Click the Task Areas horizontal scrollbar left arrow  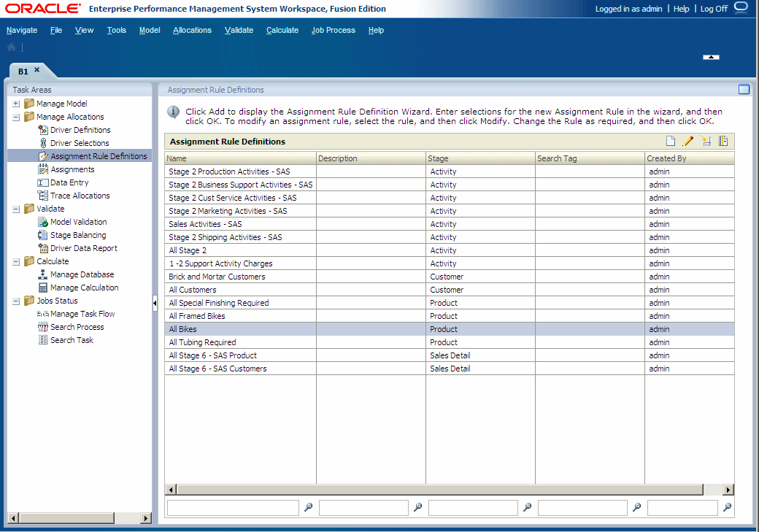coord(13,518)
